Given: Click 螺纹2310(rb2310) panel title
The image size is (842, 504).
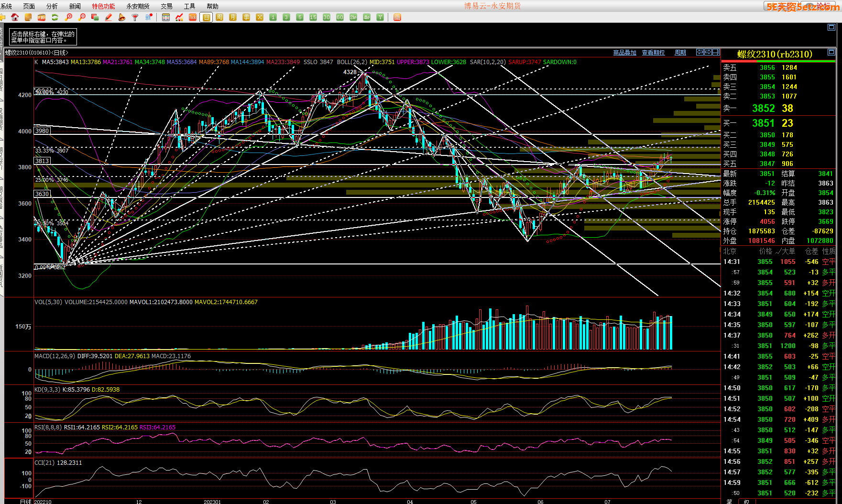Looking at the screenshot, I should point(775,54).
